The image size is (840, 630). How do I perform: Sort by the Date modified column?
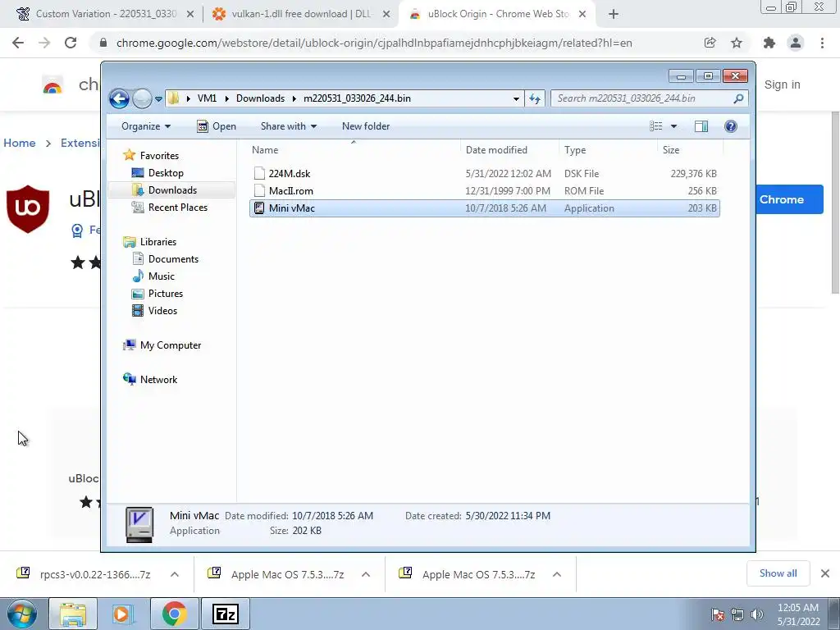tap(509, 150)
